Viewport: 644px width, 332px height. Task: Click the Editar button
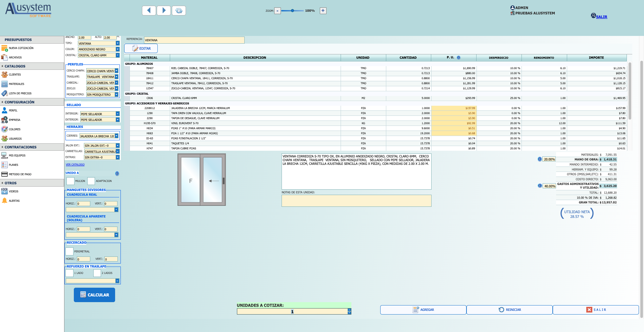click(x=141, y=48)
